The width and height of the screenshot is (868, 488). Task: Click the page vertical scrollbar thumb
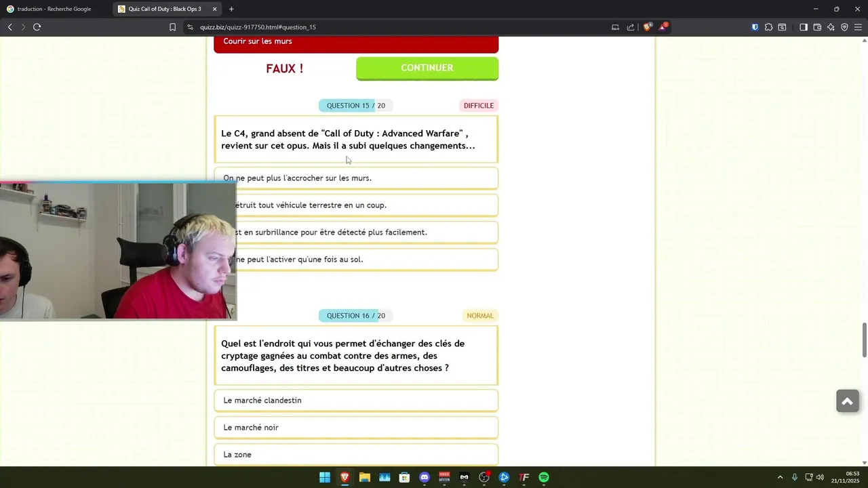[x=864, y=341]
